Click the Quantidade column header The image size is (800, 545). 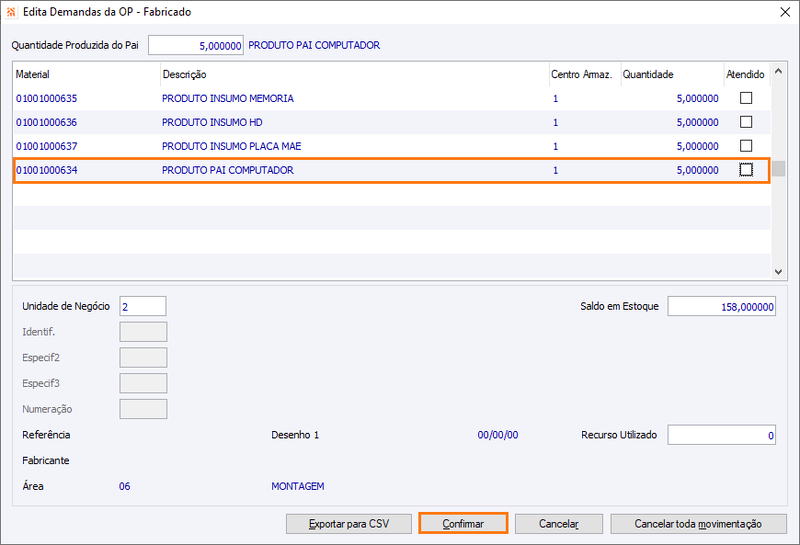[x=672, y=75]
